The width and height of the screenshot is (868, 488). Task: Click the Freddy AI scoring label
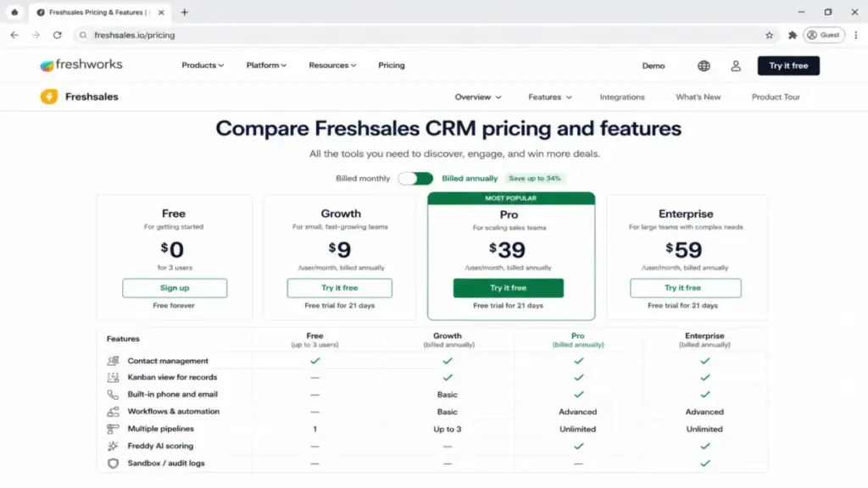[160, 446]
